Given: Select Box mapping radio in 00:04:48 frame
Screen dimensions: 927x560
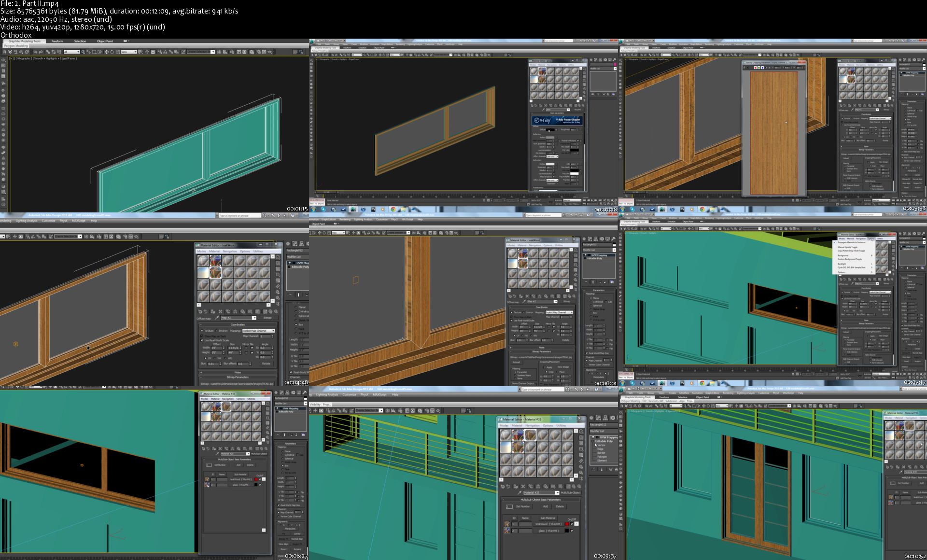Looking at the screenshot, I should click(x=296, y=324).
